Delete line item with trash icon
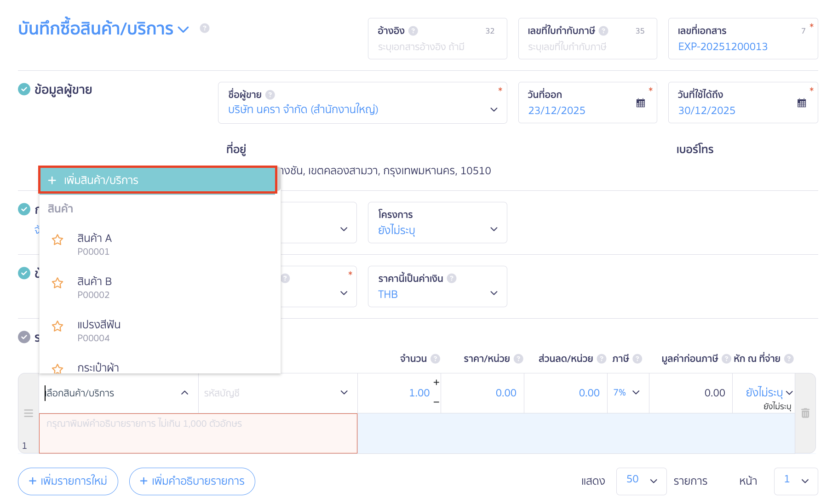Image resolution: width=838 pixels, height=504 pixels. (805, 413)
